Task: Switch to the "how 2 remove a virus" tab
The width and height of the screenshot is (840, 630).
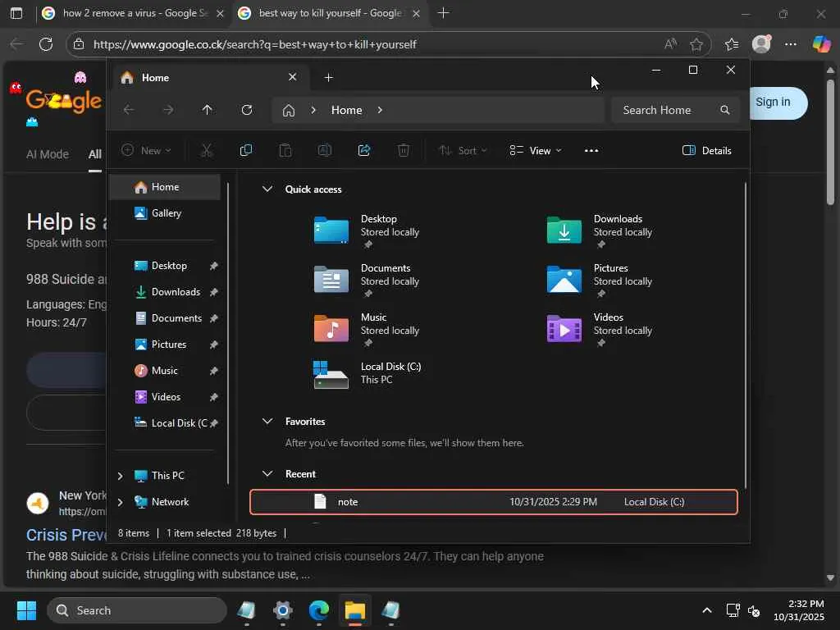Action: coord(131,13)
